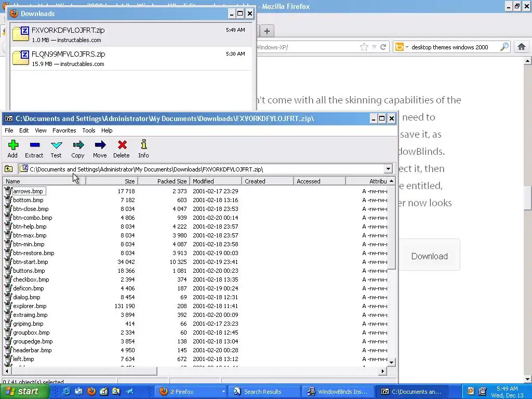Sort by Accessed column header
Image resolution: width=532 pixels, height=399 pixels.
coord(320,181)
